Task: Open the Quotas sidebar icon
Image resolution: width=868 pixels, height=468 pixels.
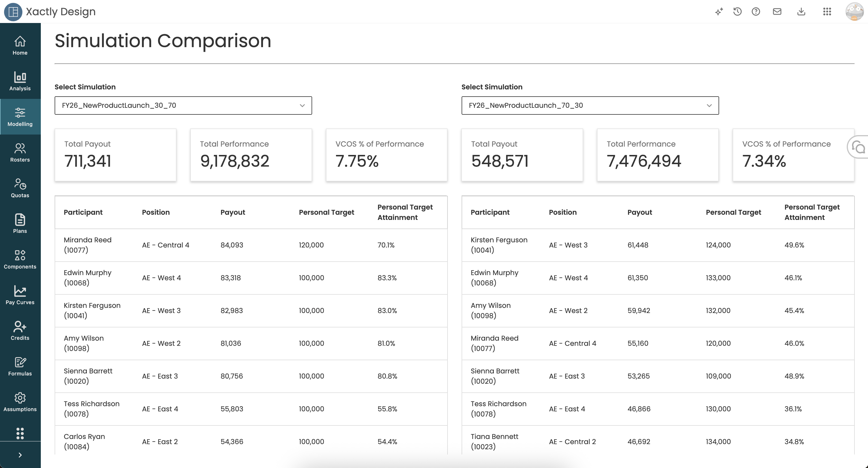Action: (x=20, y=188)
